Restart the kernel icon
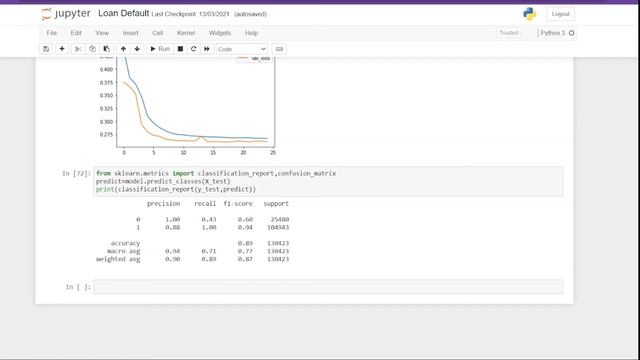Viewport: 640px width, 360px height. click(x=193, y=49)
